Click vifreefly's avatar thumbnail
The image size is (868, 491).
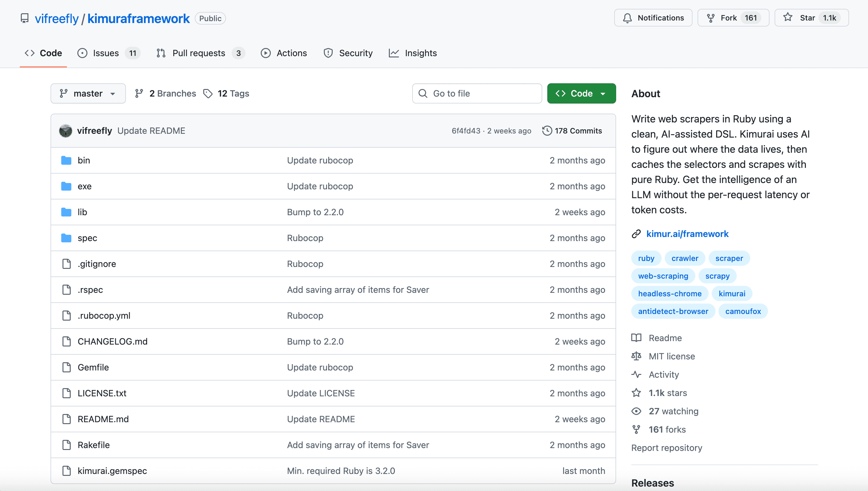(65, 131)
